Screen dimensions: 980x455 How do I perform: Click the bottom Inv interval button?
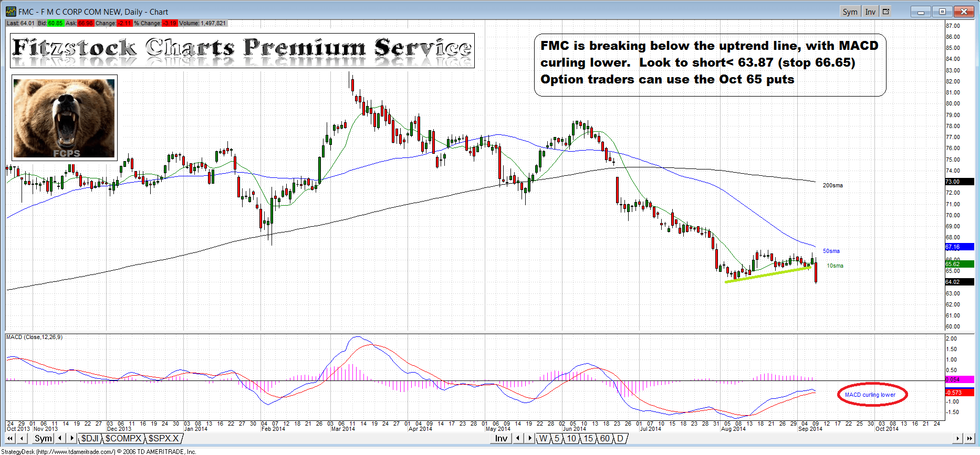click(502, 438)
